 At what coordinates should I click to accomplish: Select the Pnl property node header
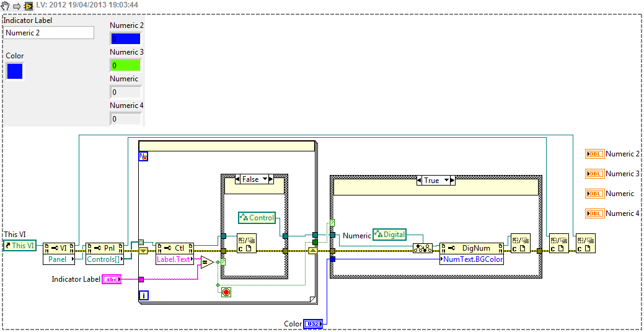click(x=104, y=248)
